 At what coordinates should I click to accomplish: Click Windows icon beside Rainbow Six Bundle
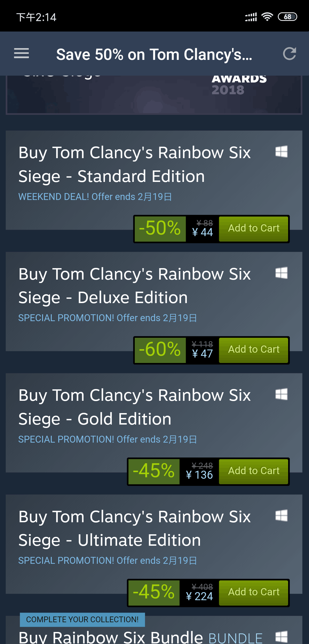tap(281, 637)
